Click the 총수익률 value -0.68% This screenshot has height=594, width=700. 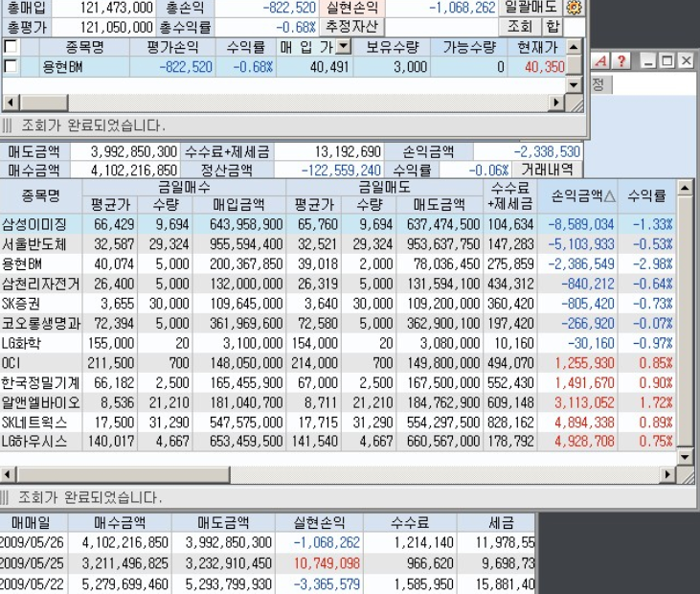pos(296,27)
